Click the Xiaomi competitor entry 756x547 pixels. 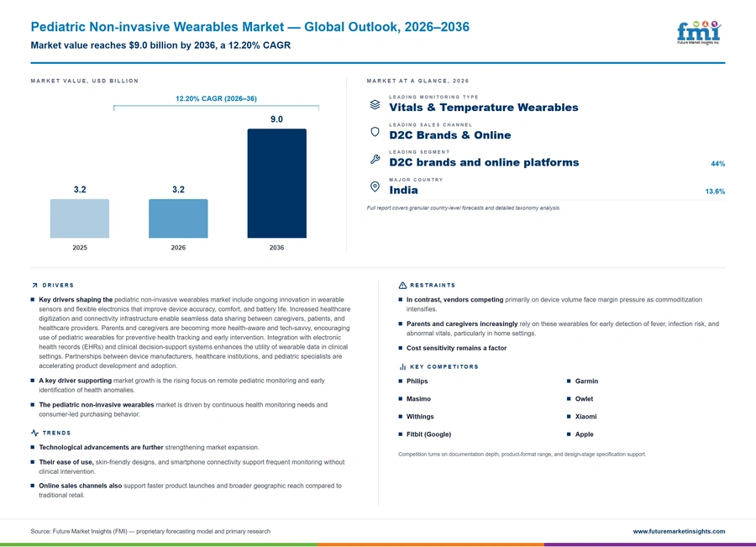(585, 417)
